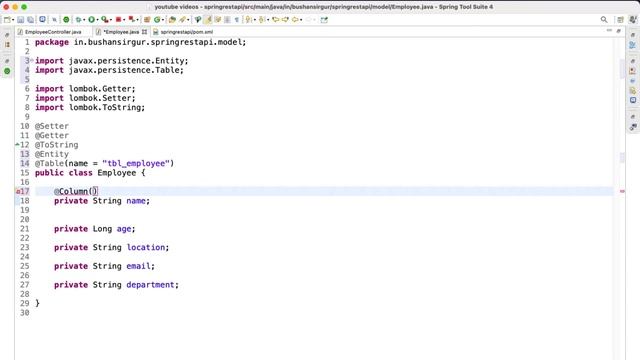Viewport: 640px width, 360px height.
Task: Click the email field on line 25
Action: coord(138,266)
